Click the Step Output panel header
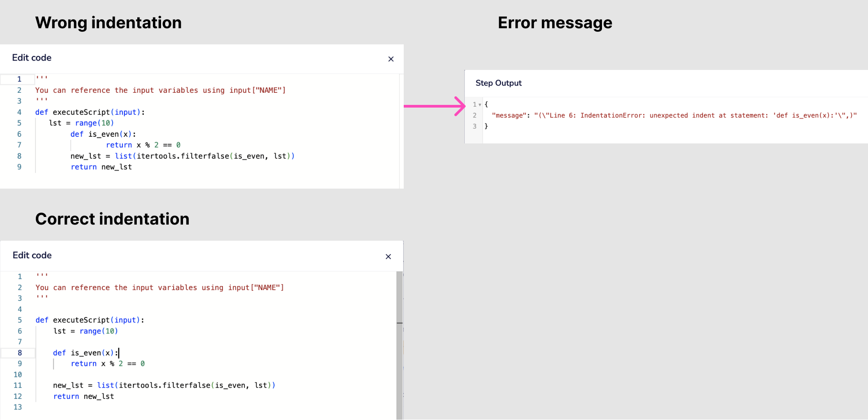Viewport: 868px width, 420px height. [x=498, y=83]
